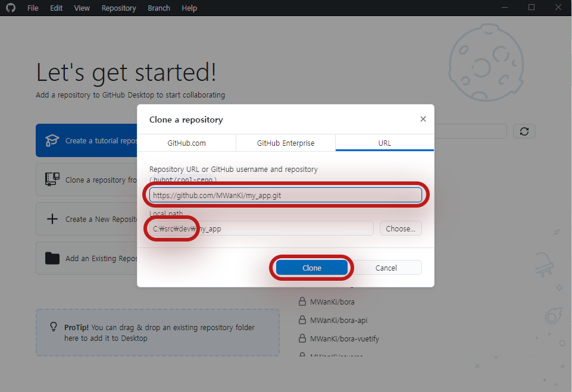Open the Branch menu

(159, 8)
